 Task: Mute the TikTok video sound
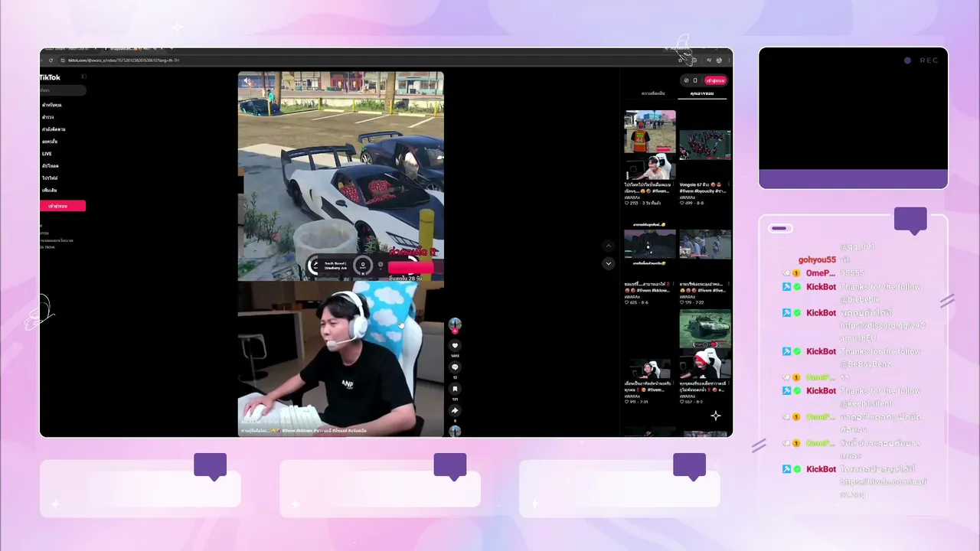tap(247, 81)
